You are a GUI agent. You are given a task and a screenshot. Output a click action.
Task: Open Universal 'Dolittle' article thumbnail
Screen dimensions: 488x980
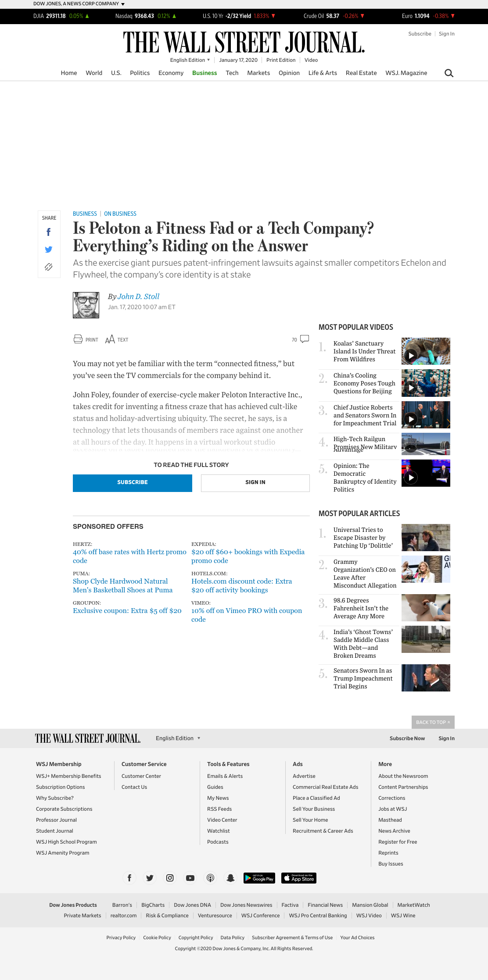coord(426,538)
